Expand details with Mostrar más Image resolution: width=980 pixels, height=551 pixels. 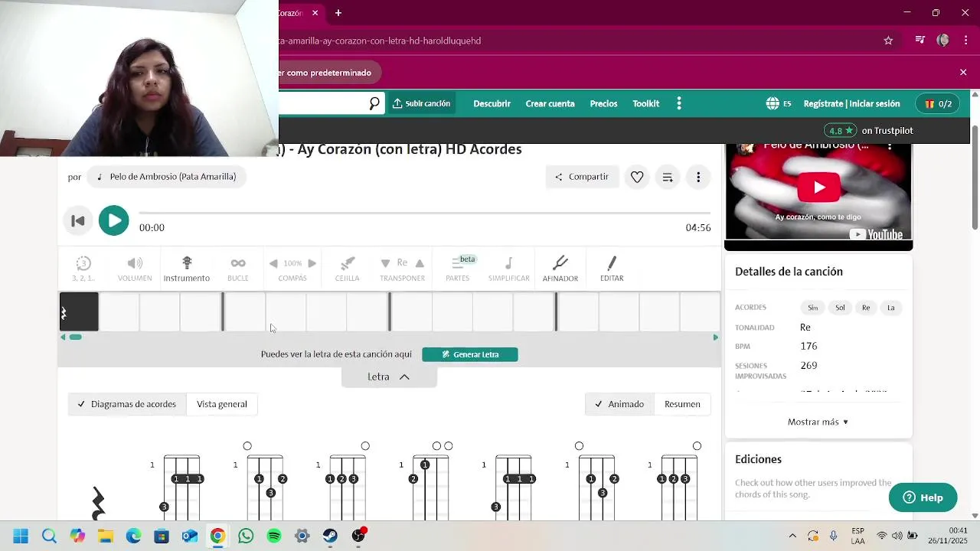(818, 422)
